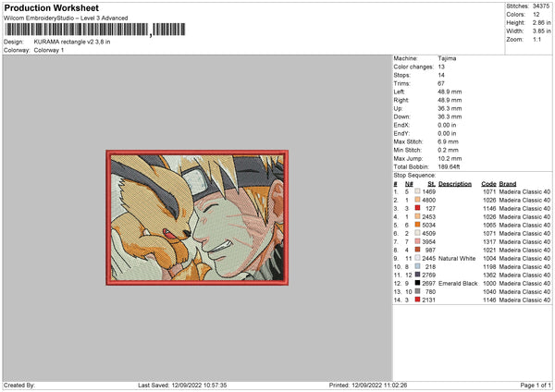The height and width of the screenshot is (392, 555).
Task: Click the 'N#' column header
Action: tap(409, 184)
